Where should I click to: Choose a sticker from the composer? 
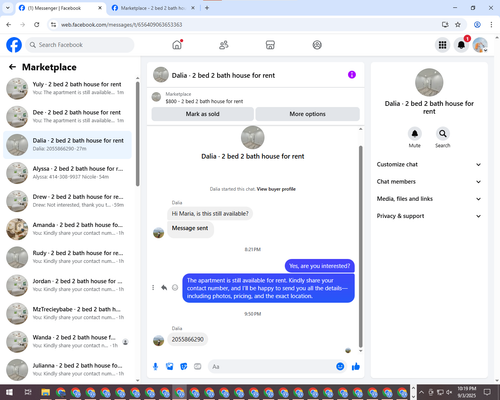[184, 367]
